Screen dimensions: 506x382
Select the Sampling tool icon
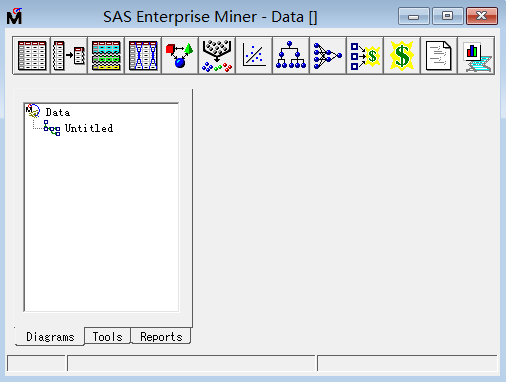69,55
